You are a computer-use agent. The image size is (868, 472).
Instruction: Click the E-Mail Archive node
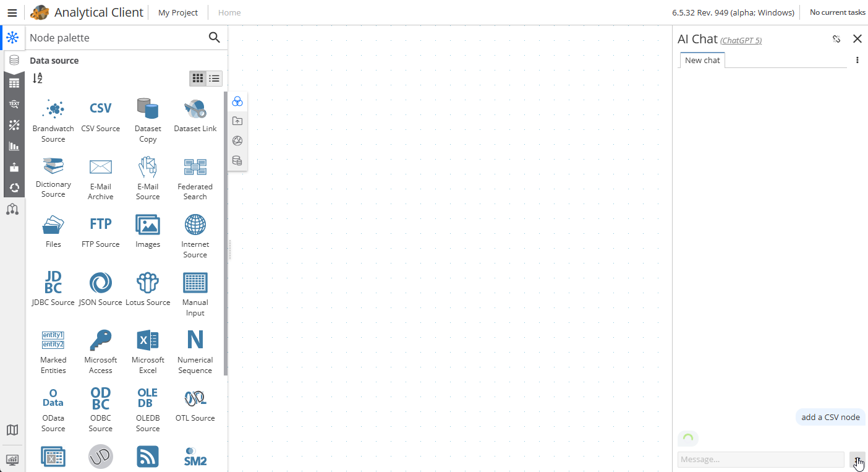point(101,178)
